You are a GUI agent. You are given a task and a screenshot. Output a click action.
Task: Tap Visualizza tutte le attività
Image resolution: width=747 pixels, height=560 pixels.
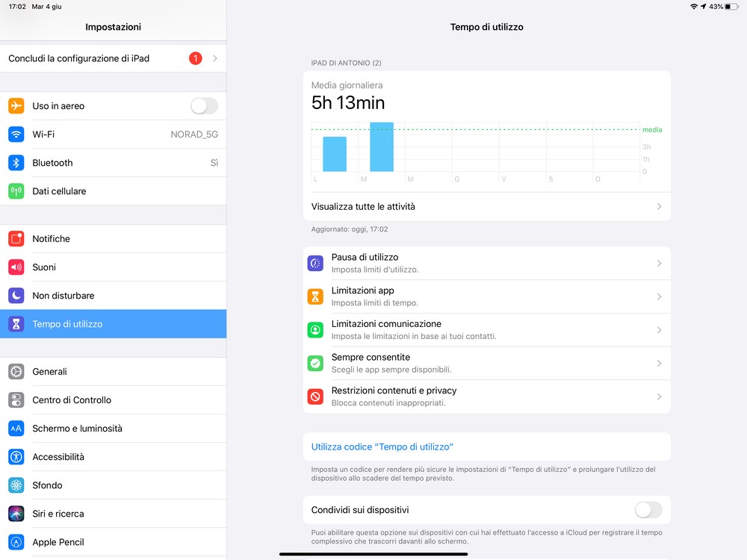[x=486, y=207]
